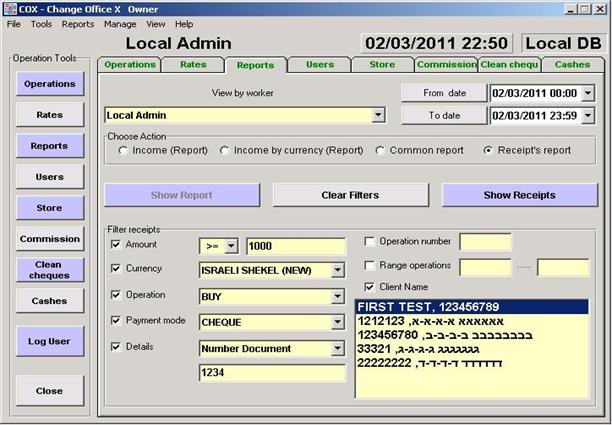Untick the Amount filter checkbox
Screen dimensions: 612x425
[x=117, y=244]
